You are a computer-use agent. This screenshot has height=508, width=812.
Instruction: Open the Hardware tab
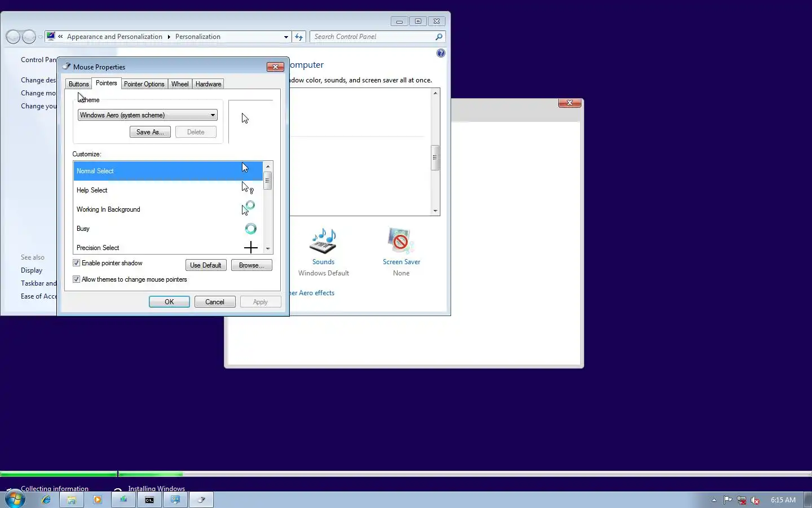pos(208,84)
